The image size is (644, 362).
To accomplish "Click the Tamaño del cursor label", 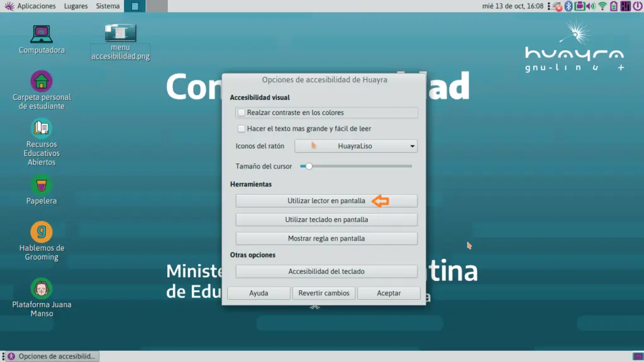I will (264, 166).
